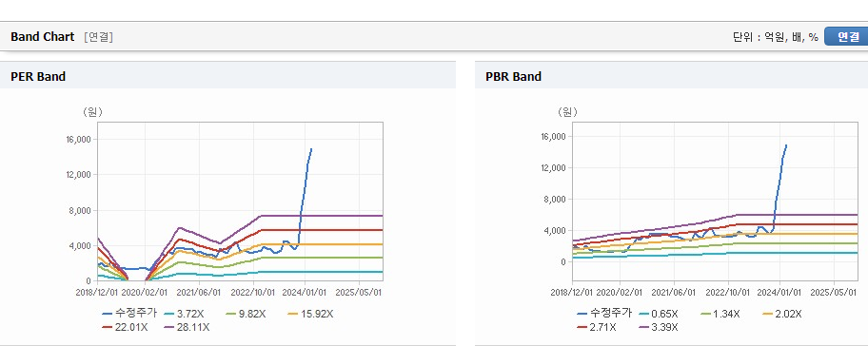868x346 pixels.
Task: Click the (원) unit label above PER chart
Action: pos(92,112)
